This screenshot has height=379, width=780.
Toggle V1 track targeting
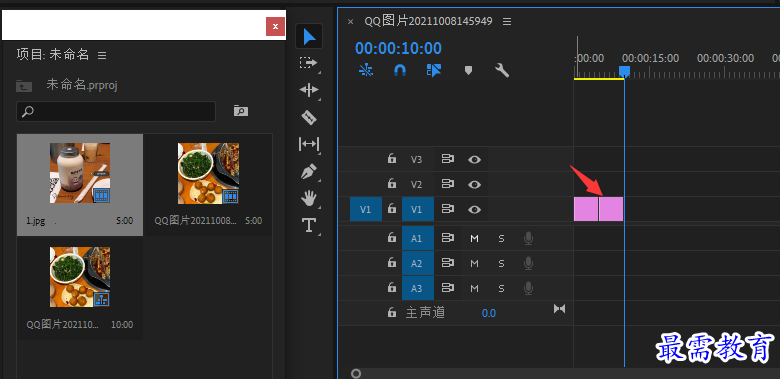tap(418, 209)
